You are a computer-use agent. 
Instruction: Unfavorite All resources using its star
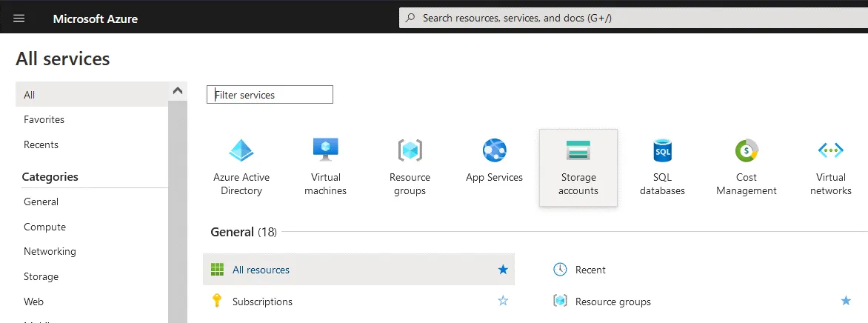[503, 270]
